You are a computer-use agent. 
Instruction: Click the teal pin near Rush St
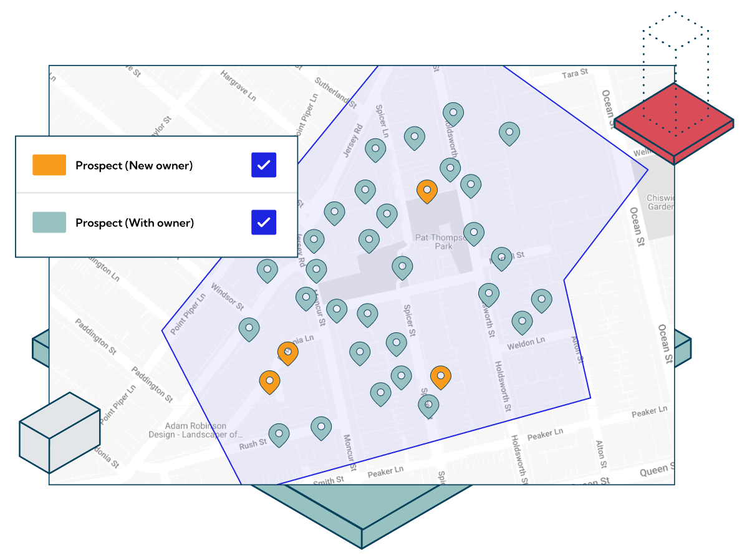(278, 434)
